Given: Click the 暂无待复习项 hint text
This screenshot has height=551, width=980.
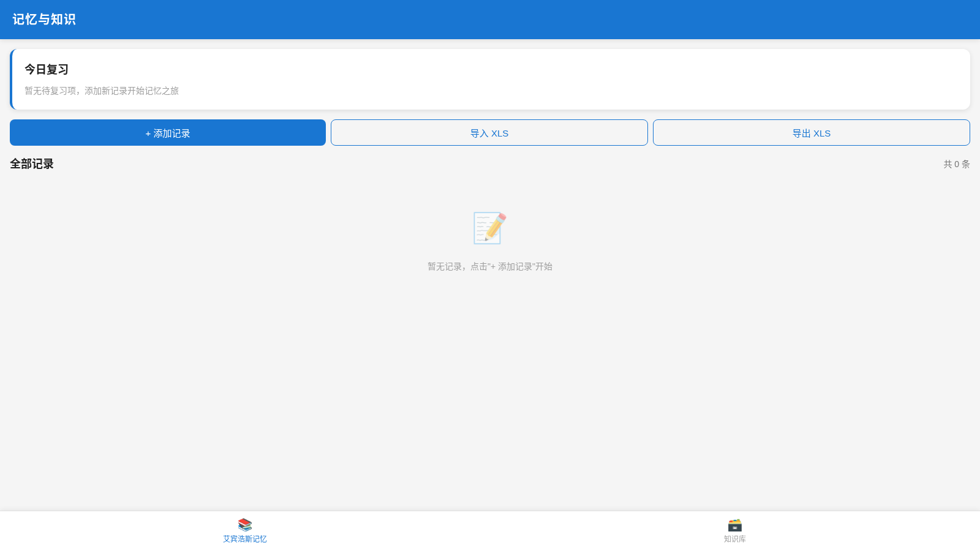Looking at the screenshot, I should [102, 91].
